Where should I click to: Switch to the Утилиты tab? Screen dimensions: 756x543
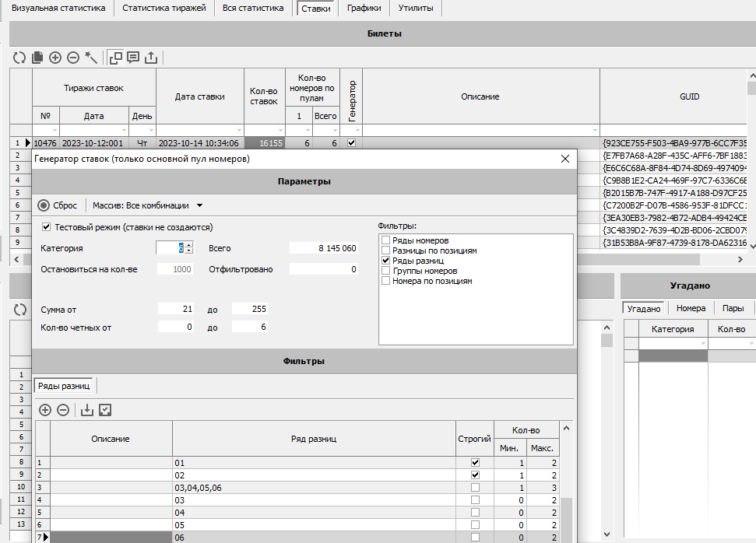416,8
